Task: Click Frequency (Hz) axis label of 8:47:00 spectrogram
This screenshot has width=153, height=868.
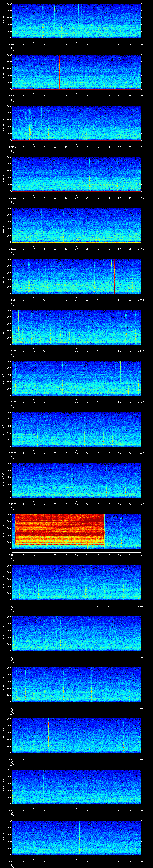Action: (x=3, y=838)
